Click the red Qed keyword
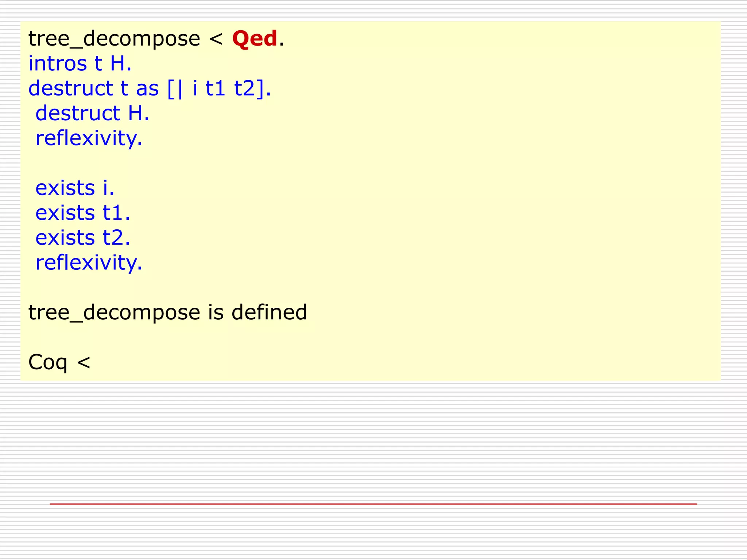Image resolution: width=747 pixels, height=560 pixels. pos(255,39)
